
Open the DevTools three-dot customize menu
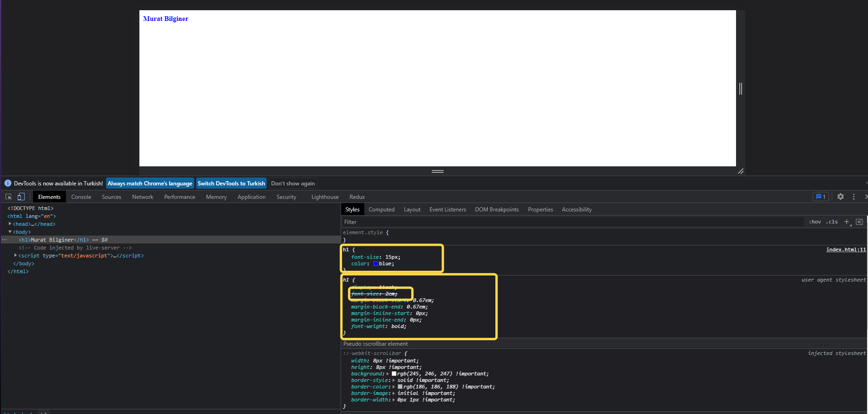(x=854, y=197)
